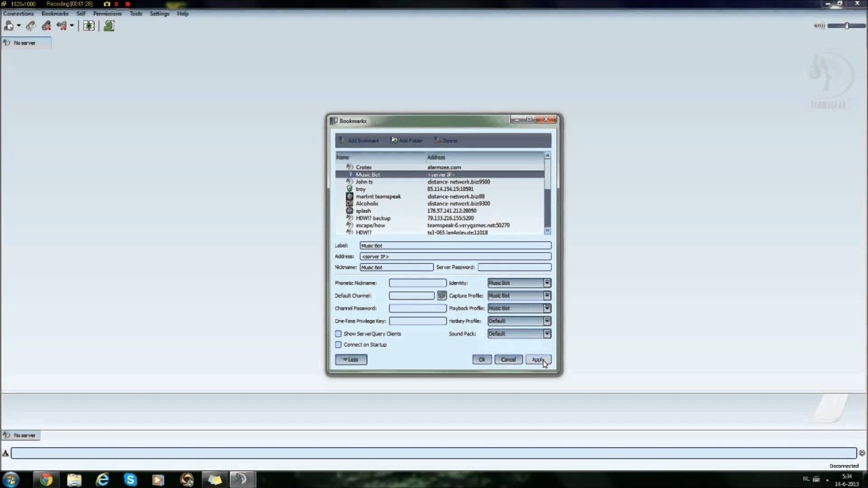Viewport: 868px width, 488px height.
Task: Adjust the volume slider at top right
Action: [847, 26]
